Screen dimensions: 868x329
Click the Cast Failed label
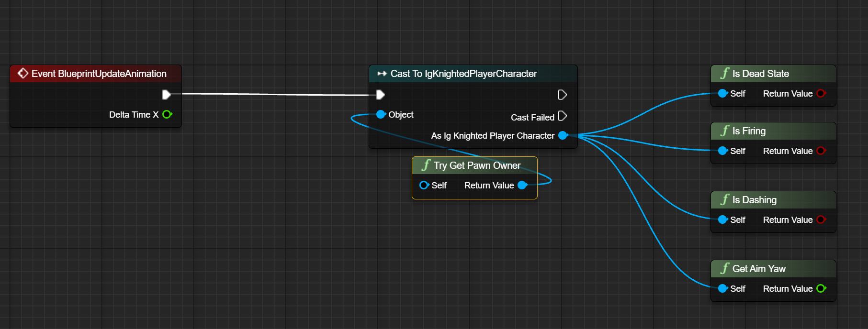(x=532, y=118)
